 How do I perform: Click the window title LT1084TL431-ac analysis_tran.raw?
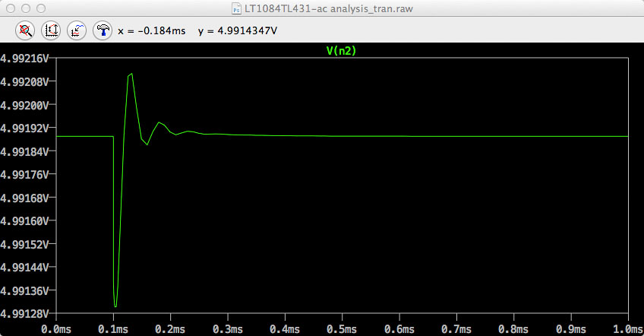pyautogui.click(x=329, y=8)
